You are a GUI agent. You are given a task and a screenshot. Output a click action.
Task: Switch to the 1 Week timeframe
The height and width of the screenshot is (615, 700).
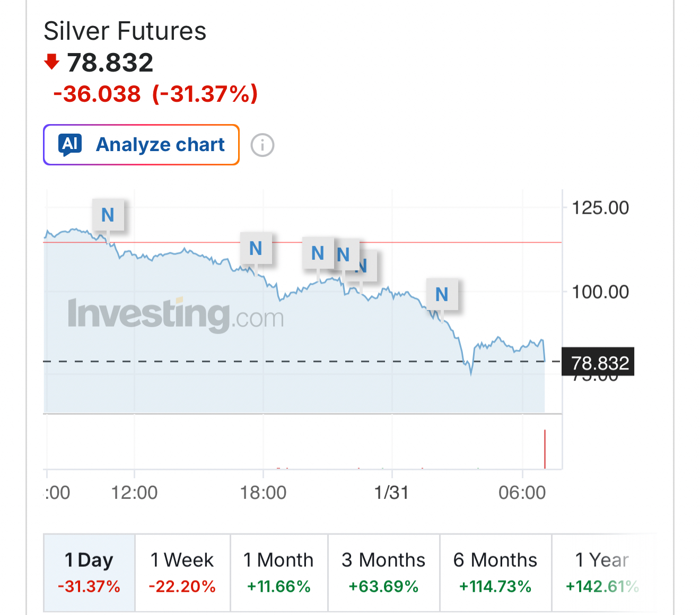[x=182, y=573]
